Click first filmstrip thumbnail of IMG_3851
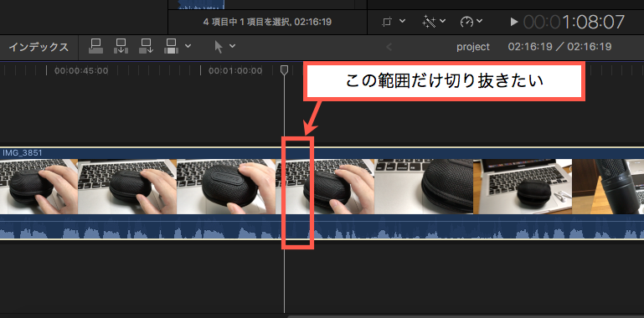This screenshot has width=644, height=318. click(x=39, y=187)
